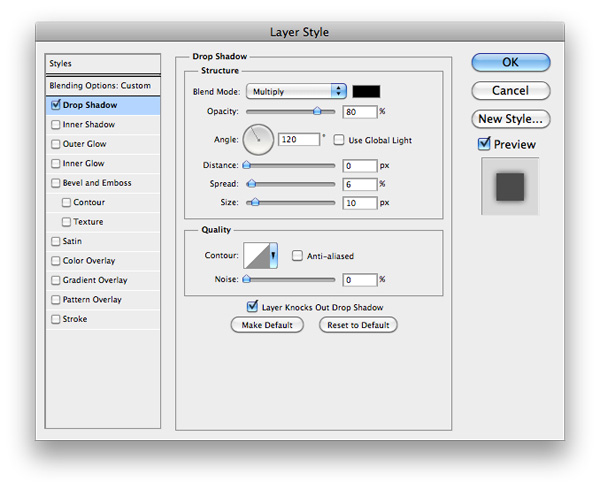
Task: Open the black shadow color swatch
Action: point(366,91)
